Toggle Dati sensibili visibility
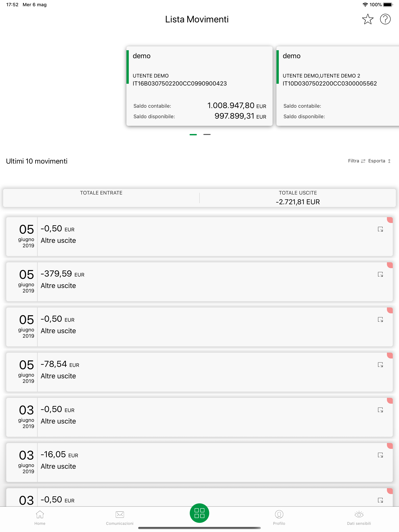Image resolution: width=399 pixels, height=532 pixels. point(359,518)
